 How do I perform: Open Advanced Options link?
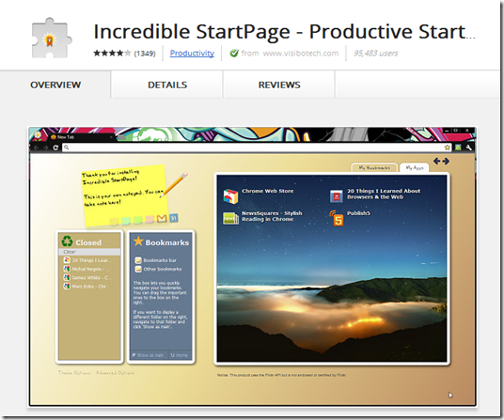pos(115,373)
